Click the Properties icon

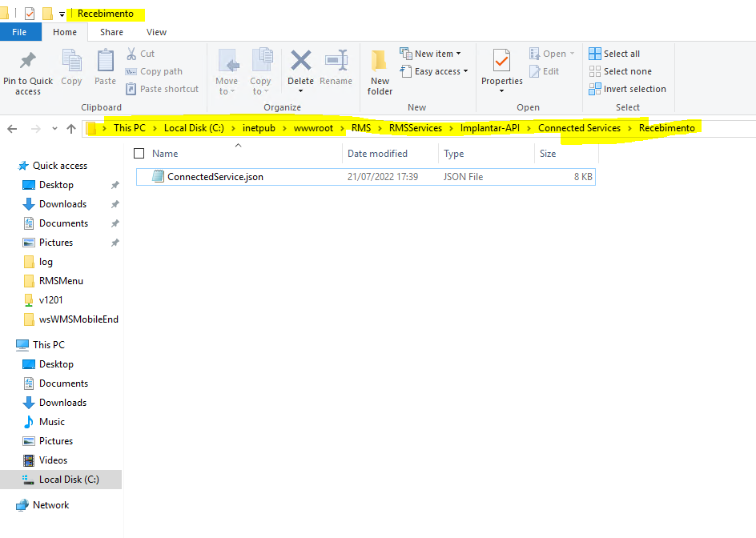[x=501, y=61]
